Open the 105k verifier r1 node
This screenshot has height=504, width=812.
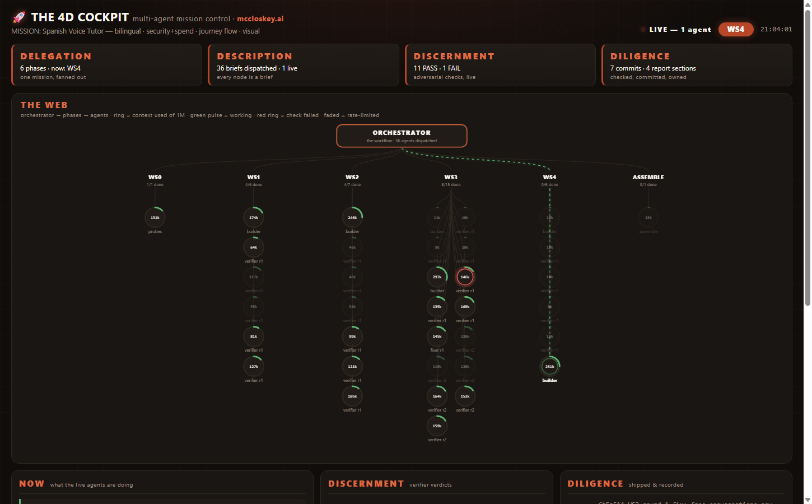tap(352, 396)
